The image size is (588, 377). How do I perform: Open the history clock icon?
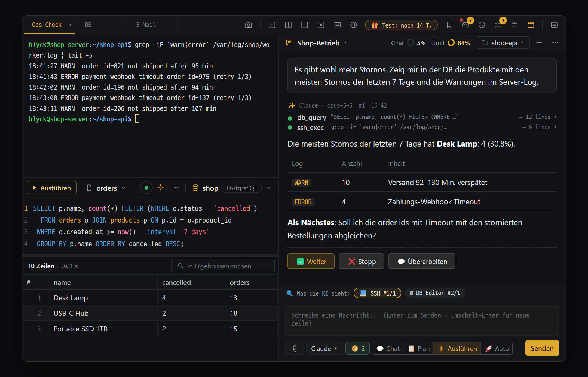point(482,25)
